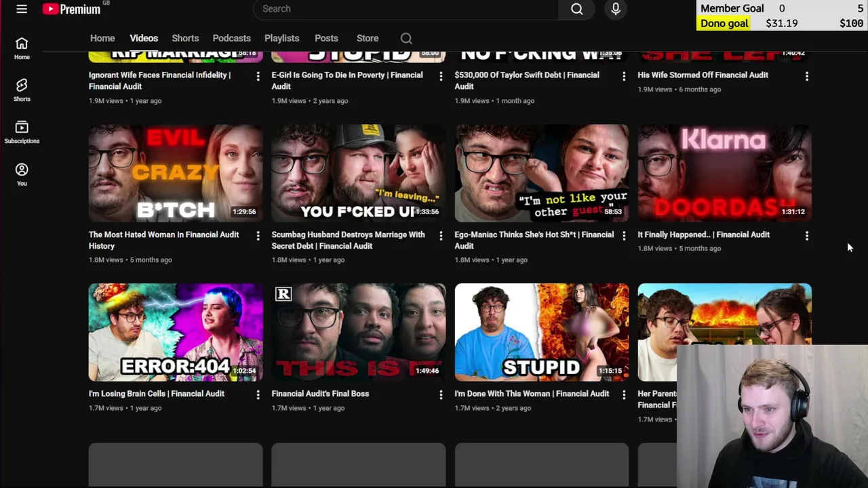Open Home in the sidebar
The width and height of the screenshot is (868, 488).
point(22,48)
